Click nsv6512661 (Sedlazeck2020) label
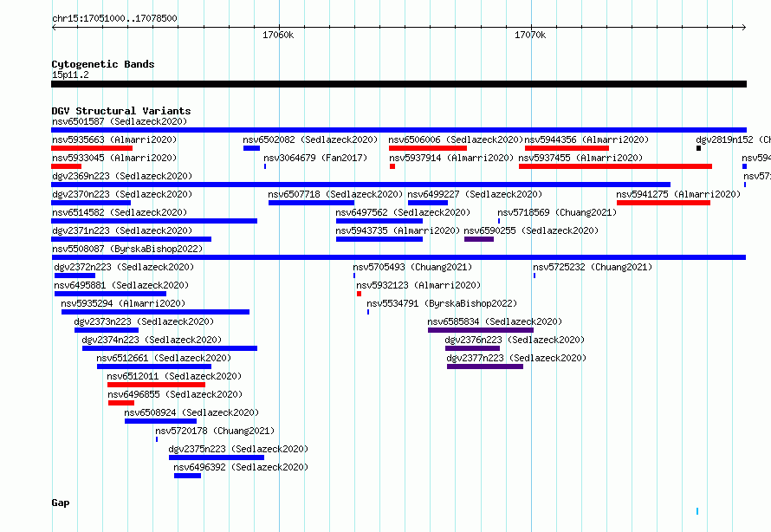This screenshot has height=532, width=771. point(165,358)
